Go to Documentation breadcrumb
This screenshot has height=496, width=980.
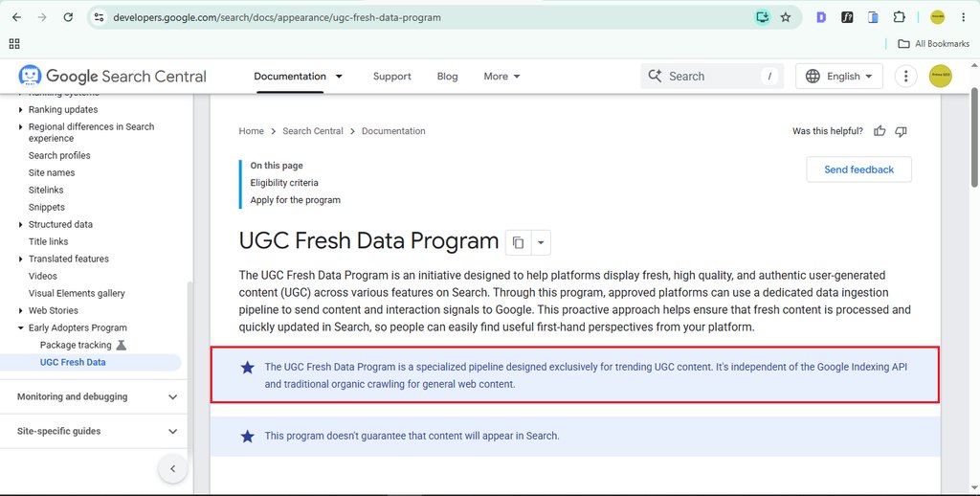[393, 131]
